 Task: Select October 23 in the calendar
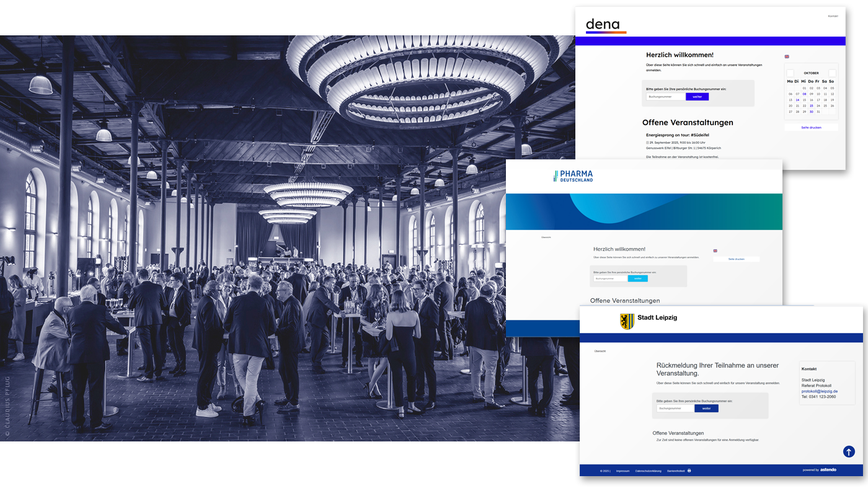coord(811,106)
